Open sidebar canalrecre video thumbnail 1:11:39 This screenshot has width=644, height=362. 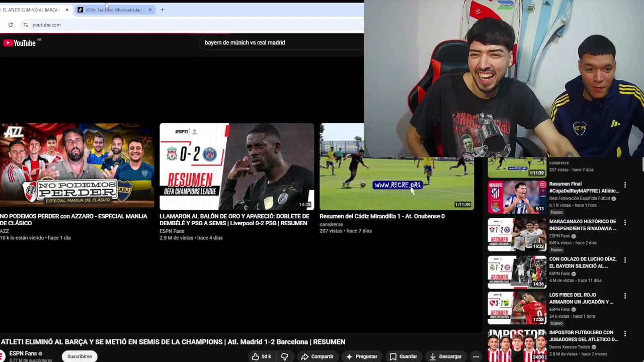(517, 167)
